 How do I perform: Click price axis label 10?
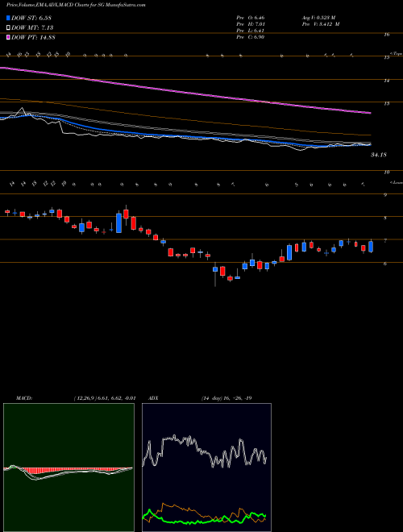387,172
